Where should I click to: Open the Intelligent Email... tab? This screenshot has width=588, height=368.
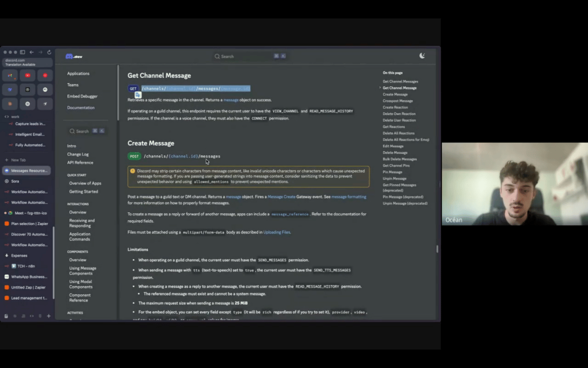[28, 134]
